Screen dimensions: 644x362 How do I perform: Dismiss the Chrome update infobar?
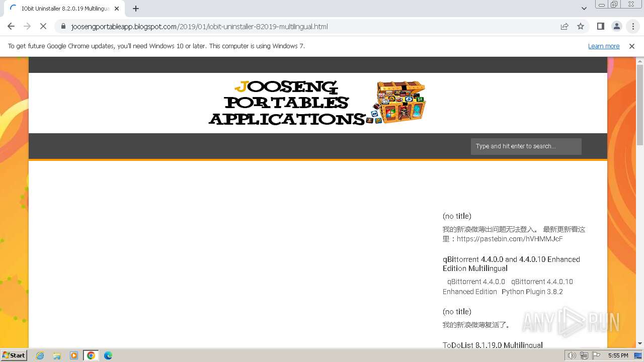(x=632, y=46)
